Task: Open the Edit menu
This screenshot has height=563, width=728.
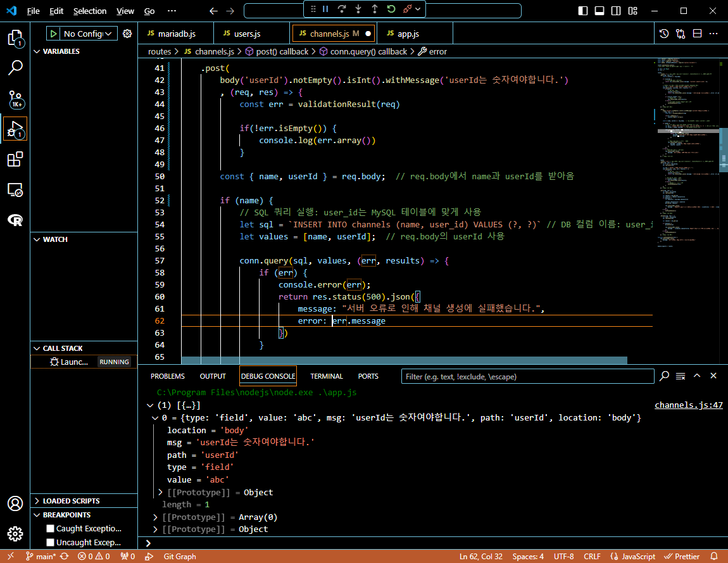Action: (x=56, y=11)
